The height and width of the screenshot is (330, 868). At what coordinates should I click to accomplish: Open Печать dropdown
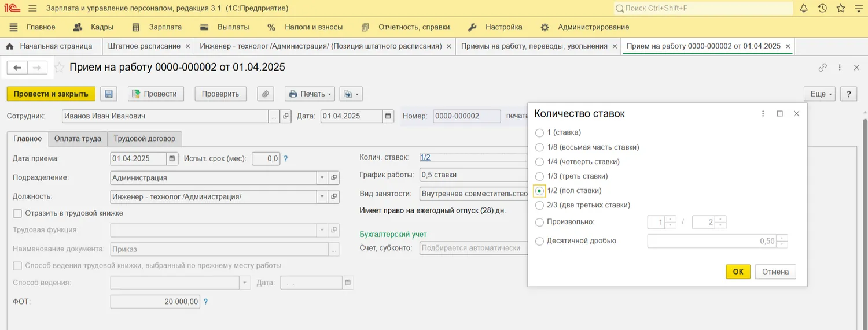click(310, 94)
